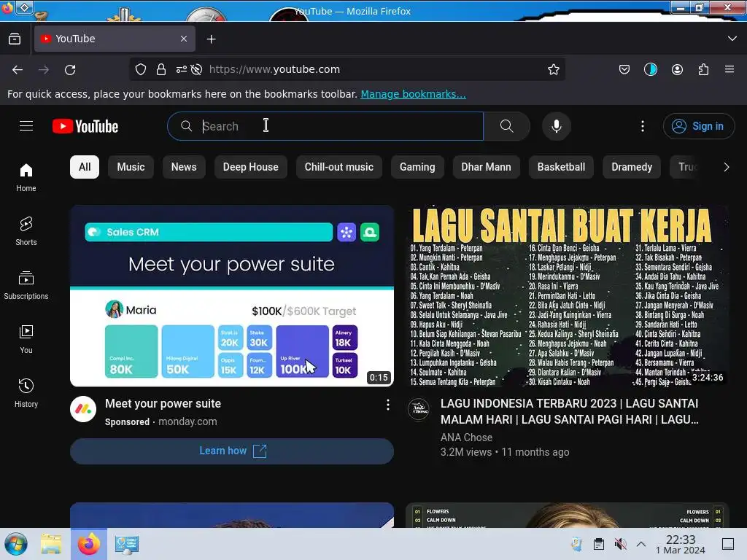Open the Manage bookmarks link

(x=413, y=94)
